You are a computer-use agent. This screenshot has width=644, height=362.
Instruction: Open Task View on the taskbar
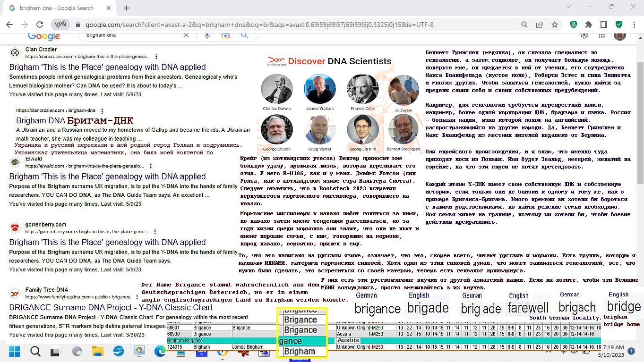point(56,351)
